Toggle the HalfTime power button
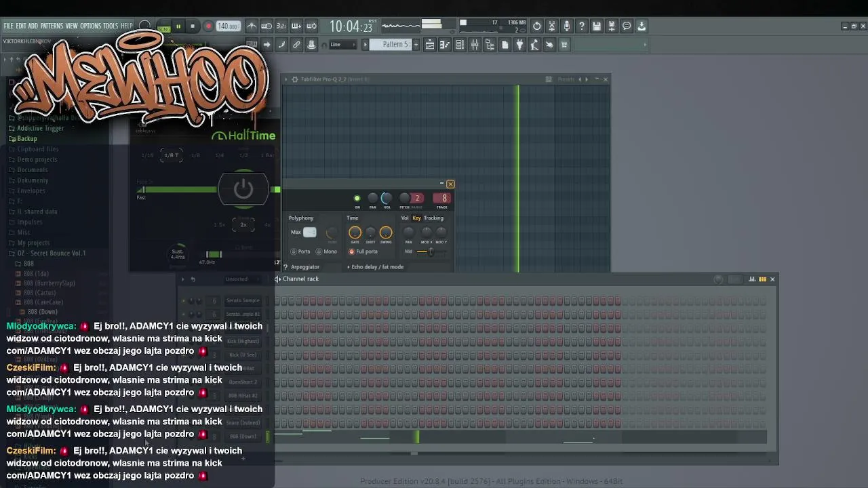This screenshot has height=488, width=868. [243, 189]
